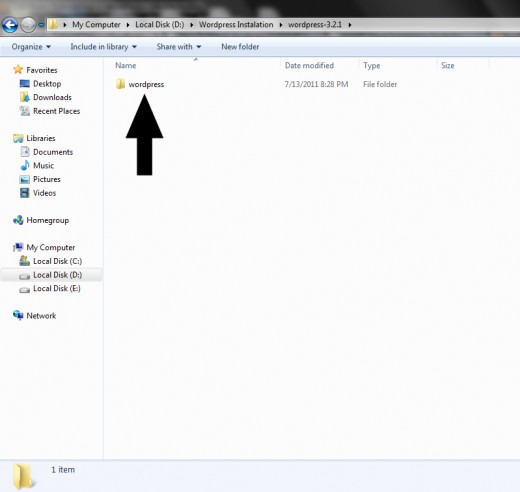This screenshot has width=520, height=492.
Task: Click the Homegroup icon
Action: 18,220
